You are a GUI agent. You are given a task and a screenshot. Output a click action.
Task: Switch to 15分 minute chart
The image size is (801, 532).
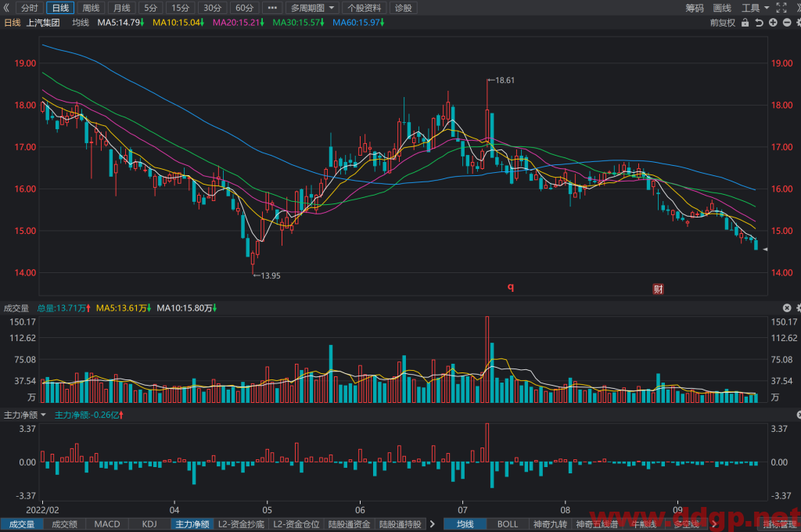(181, 8)
